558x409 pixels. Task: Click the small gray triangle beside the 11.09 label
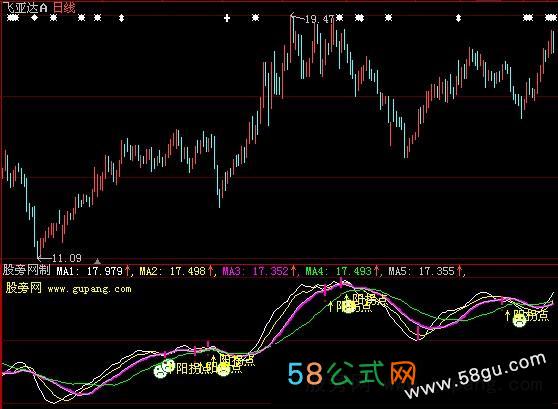(98, 261)
